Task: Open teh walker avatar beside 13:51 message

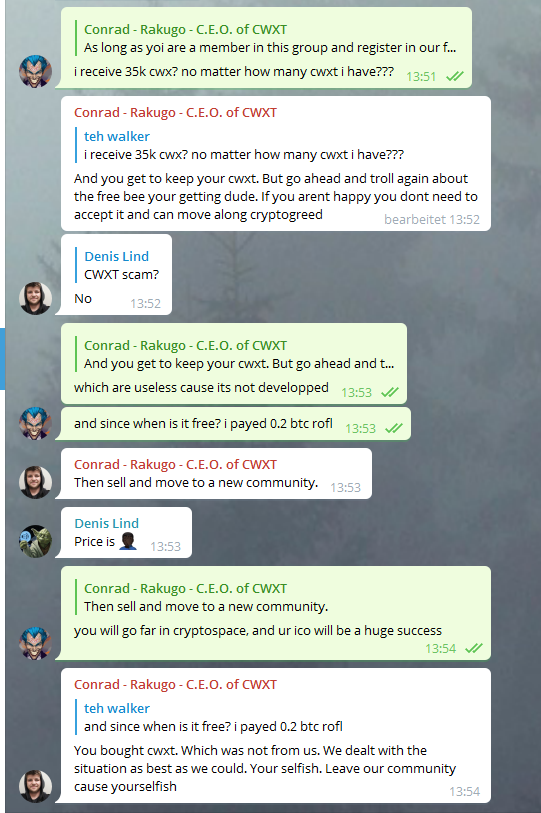Action: (x=35, y=72)
